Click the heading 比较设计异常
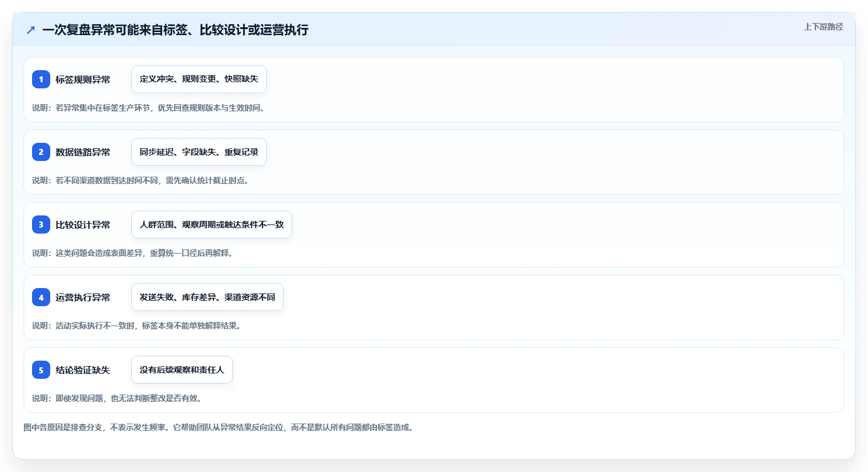The height and width of the screenshot is (472, 868). pos(83,225)
